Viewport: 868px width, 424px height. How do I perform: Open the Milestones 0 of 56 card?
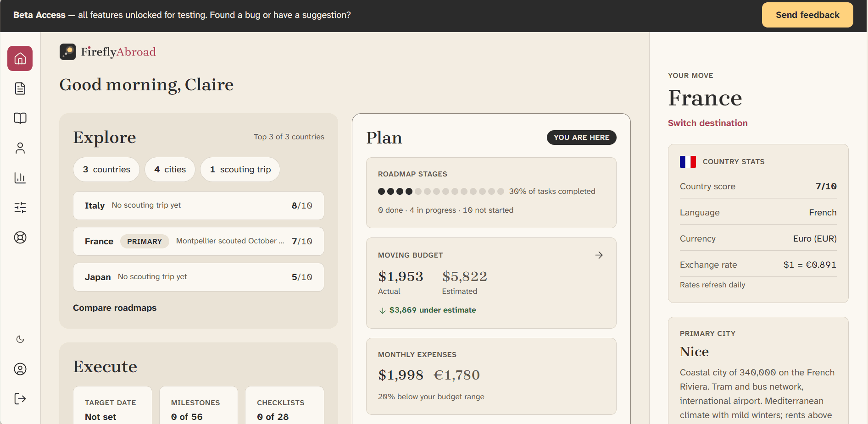tap(199, 406)
